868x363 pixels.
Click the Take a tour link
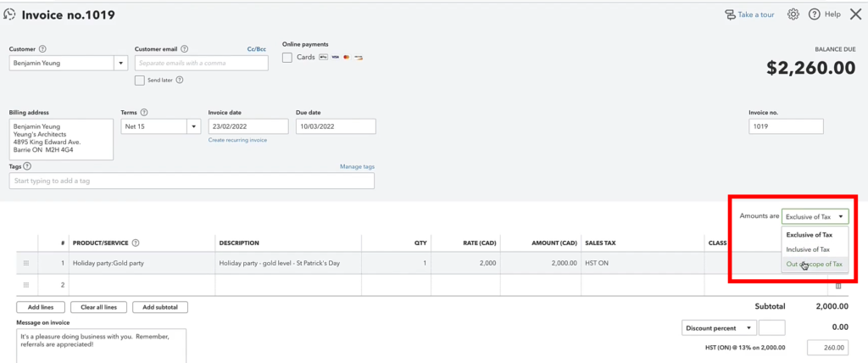point(749,14)
